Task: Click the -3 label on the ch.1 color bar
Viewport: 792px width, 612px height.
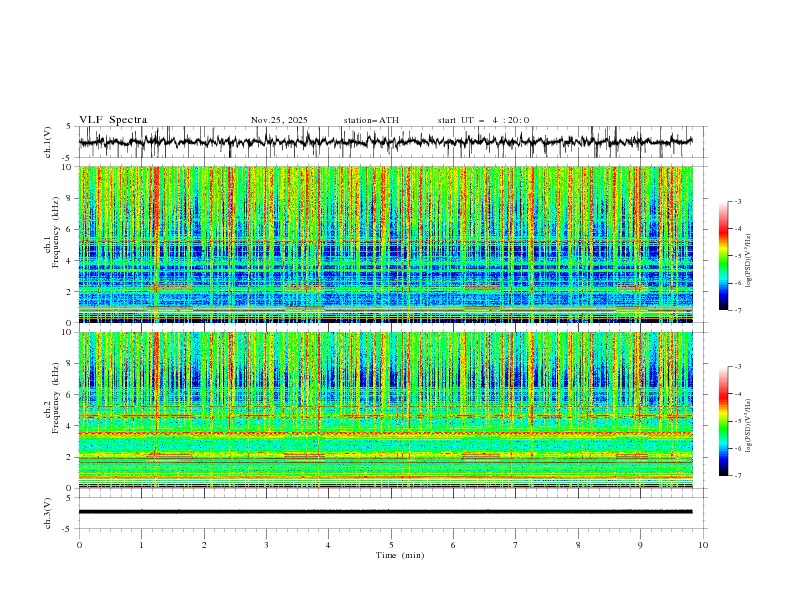Action: (x=737, y=201)
